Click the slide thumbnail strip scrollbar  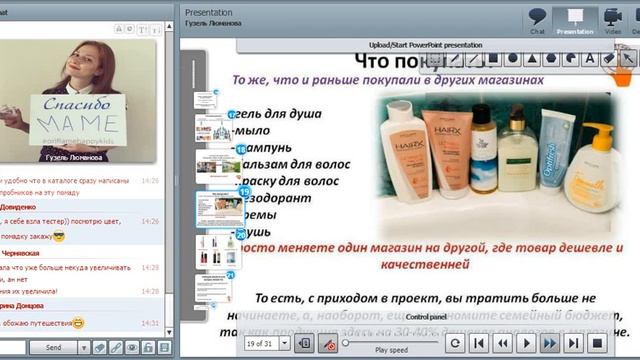(193, 74)
